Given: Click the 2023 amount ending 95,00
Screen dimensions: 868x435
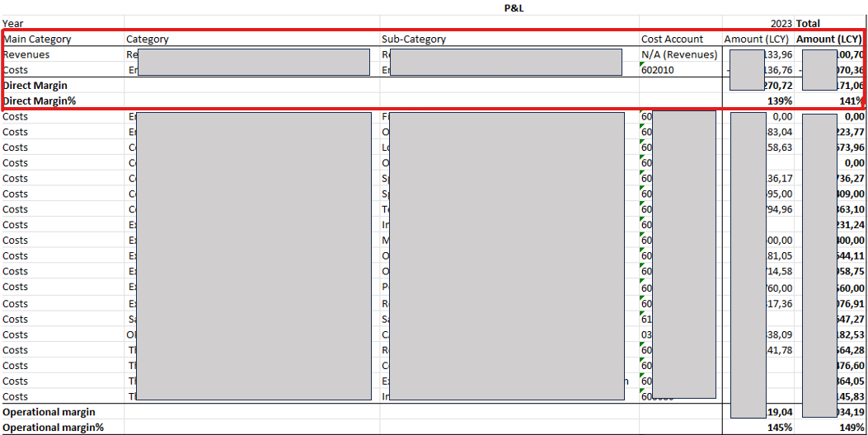Looking at the screenshot, I should [780, 194].
